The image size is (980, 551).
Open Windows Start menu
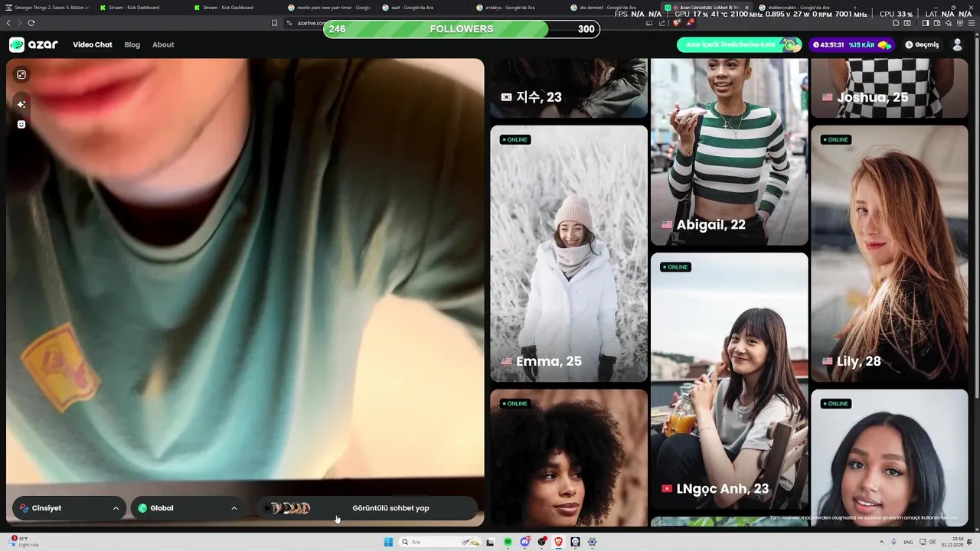point(388,542)
